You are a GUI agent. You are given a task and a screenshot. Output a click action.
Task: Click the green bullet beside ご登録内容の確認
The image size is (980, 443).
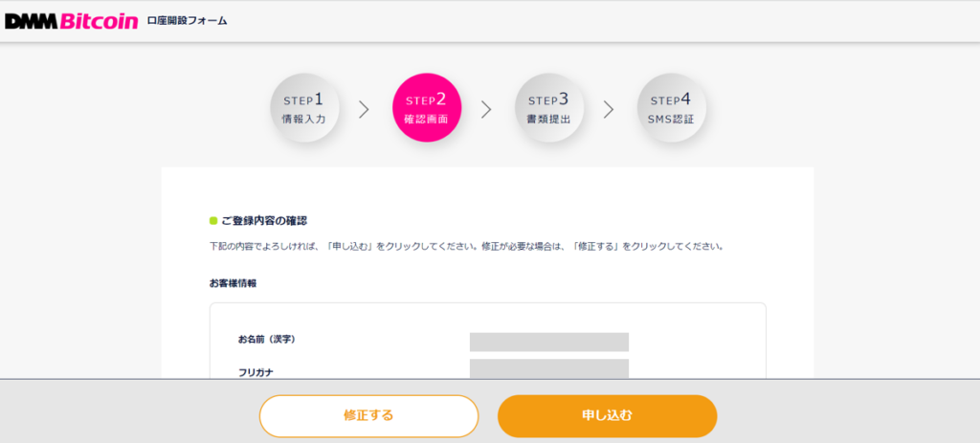(212, 221)
